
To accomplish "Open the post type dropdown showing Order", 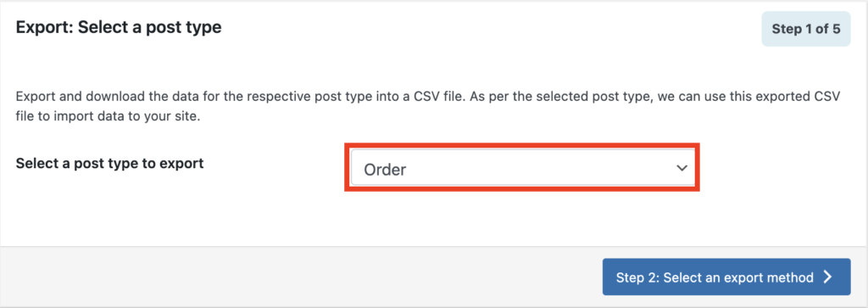I will point(522,167).
